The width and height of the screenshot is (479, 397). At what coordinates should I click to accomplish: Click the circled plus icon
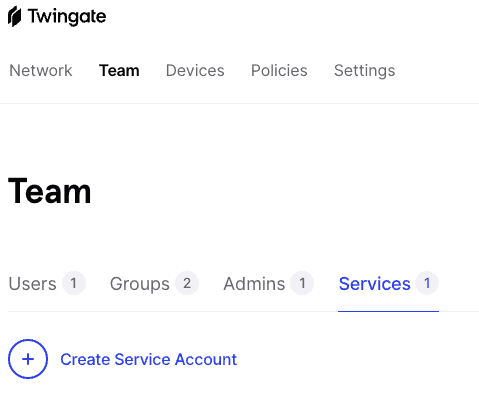click(x=28, y=359)
